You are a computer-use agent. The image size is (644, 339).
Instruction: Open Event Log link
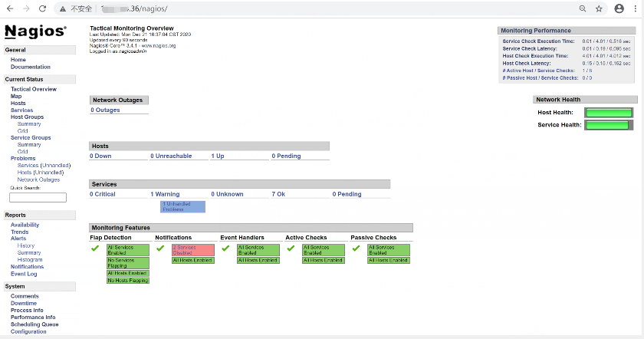click(x=24, y=274)
